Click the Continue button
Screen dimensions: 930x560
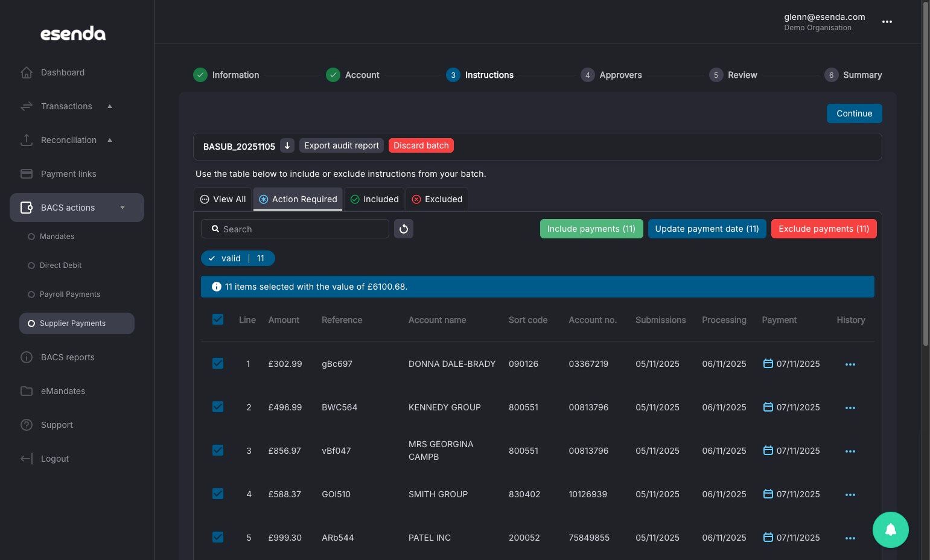pyautogui.click(x=854, y=113)
